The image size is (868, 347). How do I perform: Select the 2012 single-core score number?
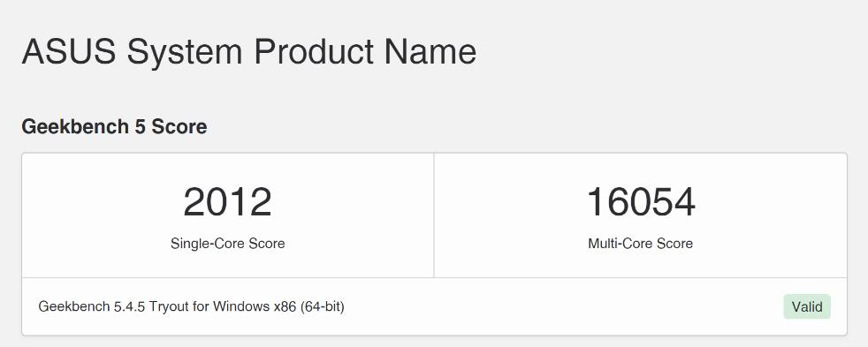[x=227, y=201]
